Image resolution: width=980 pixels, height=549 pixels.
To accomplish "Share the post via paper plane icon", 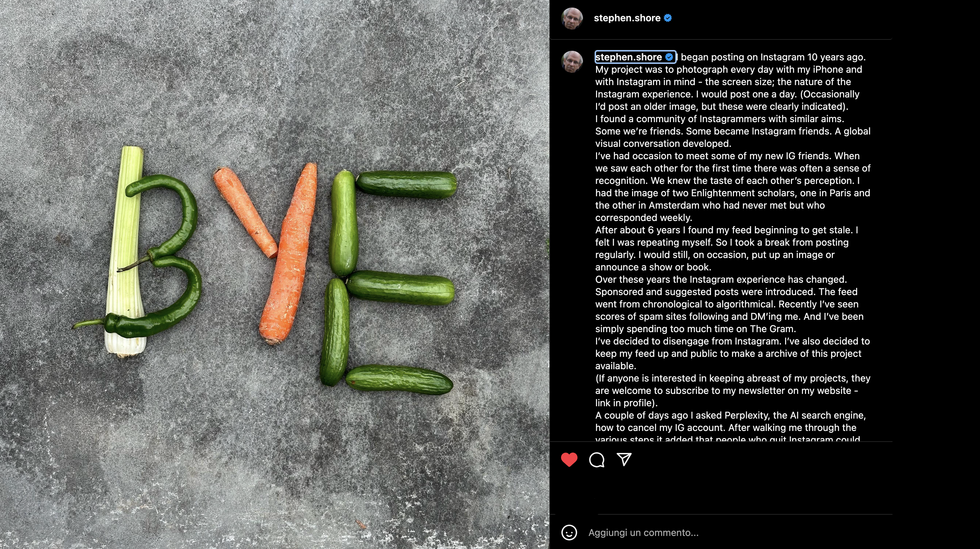I will point(624,459).
